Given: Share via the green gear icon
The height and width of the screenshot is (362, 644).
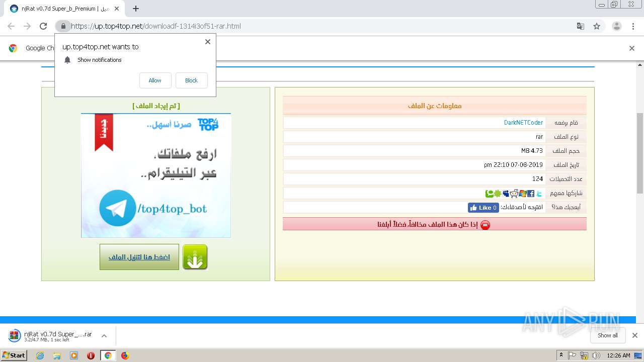Looking at the screenshot, I should tap(498, 193).
